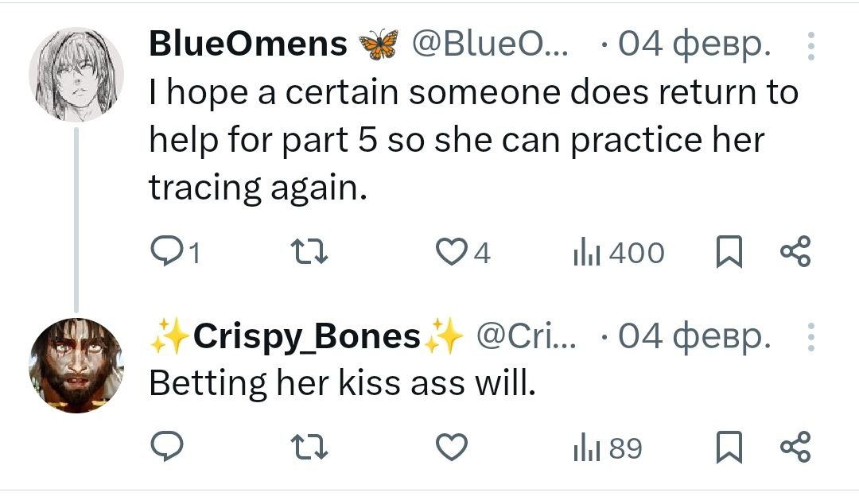Open the @BlueO... handle link
This screenshot has height=504, width=859.
pos(490,44)
